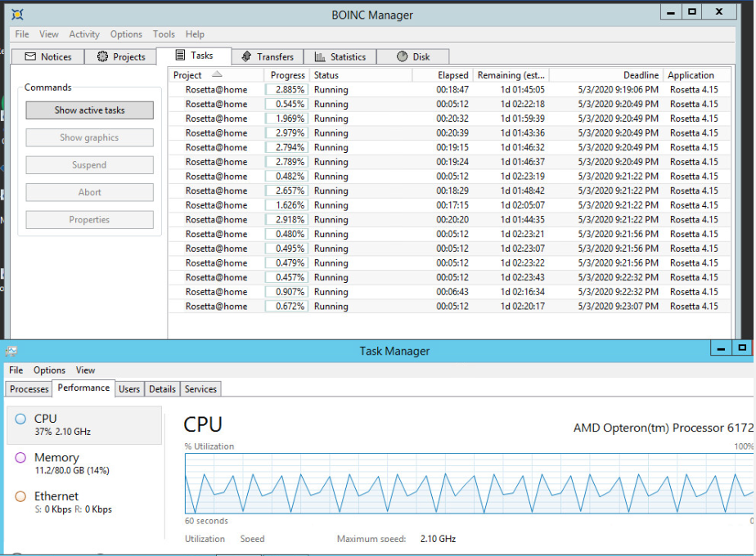
Task: Click the BOINC Manager logo icon
Action: pos(17,14)
